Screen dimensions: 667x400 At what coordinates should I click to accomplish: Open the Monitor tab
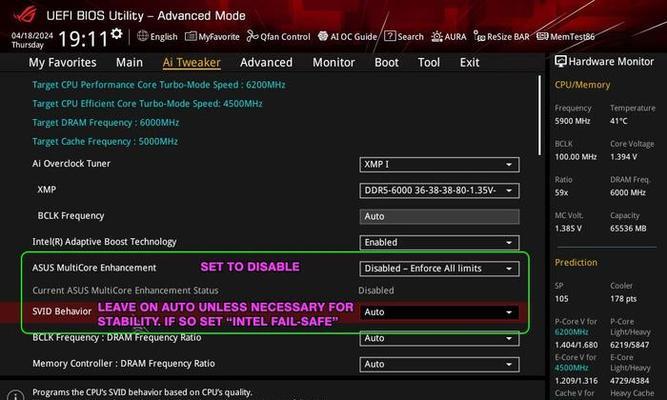coord(334,63)
